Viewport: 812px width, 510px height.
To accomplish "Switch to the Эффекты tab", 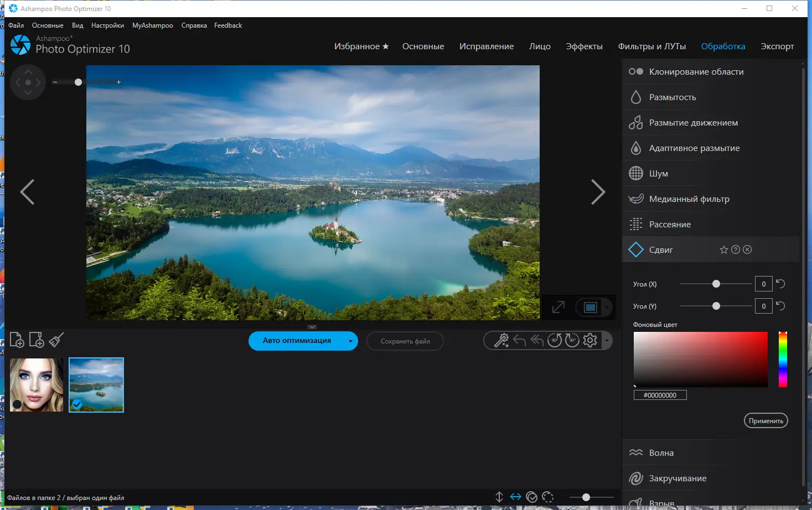I will coord(584,46).
